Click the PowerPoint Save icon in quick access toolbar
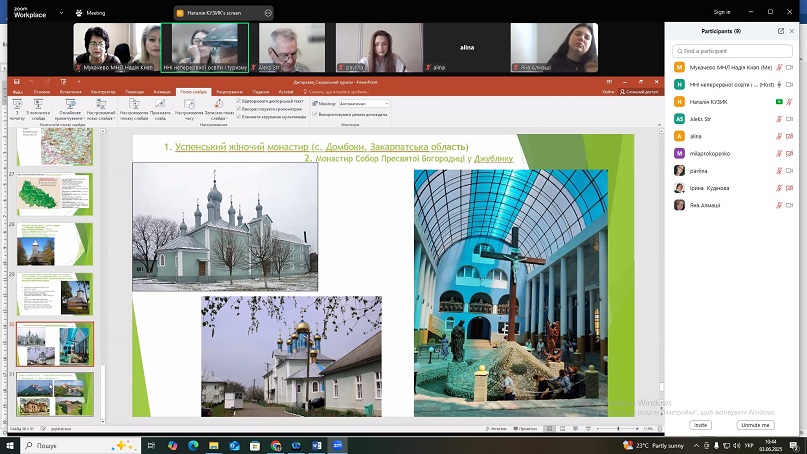Viewport: 807px width, 454px height. coord(16,82)
